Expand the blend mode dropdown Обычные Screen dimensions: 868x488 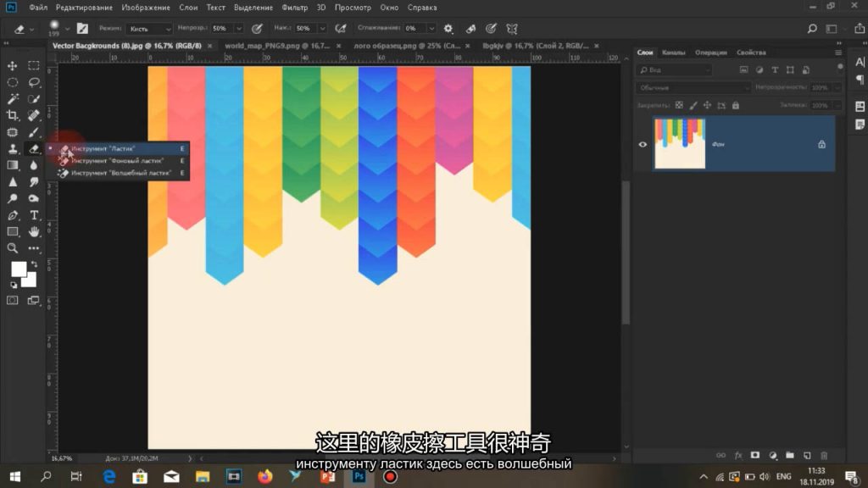click(693, 87)
